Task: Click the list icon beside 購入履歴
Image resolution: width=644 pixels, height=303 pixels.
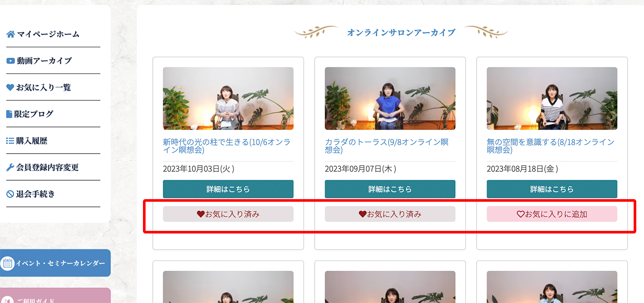Action: (10, 140)
